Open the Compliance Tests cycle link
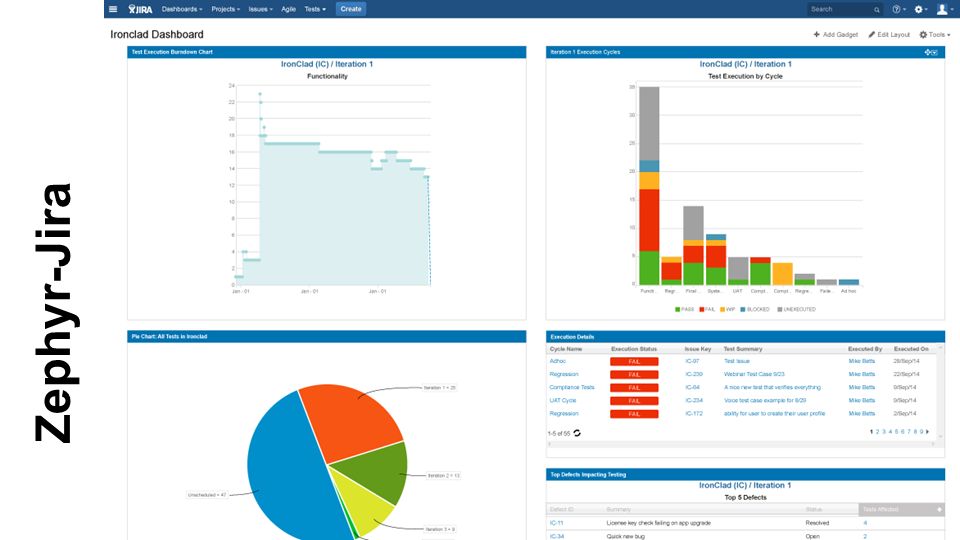The image size is (960, 540). (572, 388)
